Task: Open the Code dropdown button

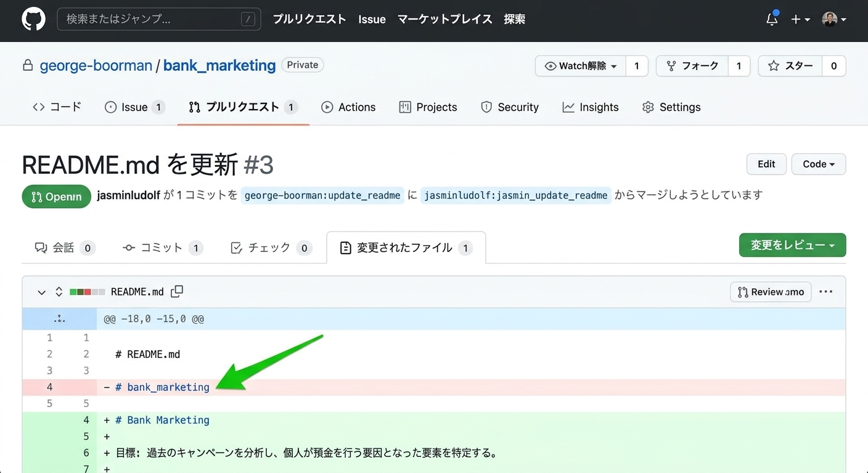Action: pos(819,164)
